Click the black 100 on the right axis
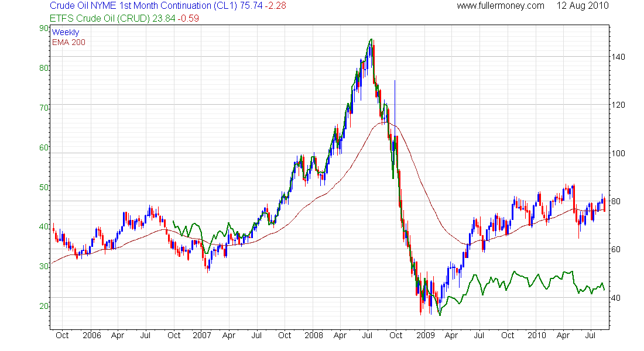Viewport: 644px width, 351px height. pyautogui.click(x=618, y=153)
